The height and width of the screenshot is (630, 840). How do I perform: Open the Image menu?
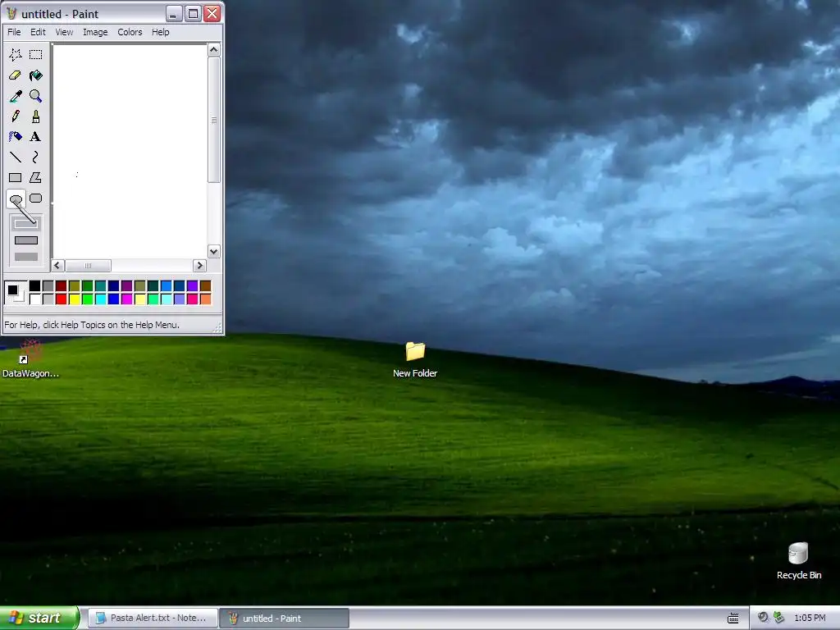point(95,32)
